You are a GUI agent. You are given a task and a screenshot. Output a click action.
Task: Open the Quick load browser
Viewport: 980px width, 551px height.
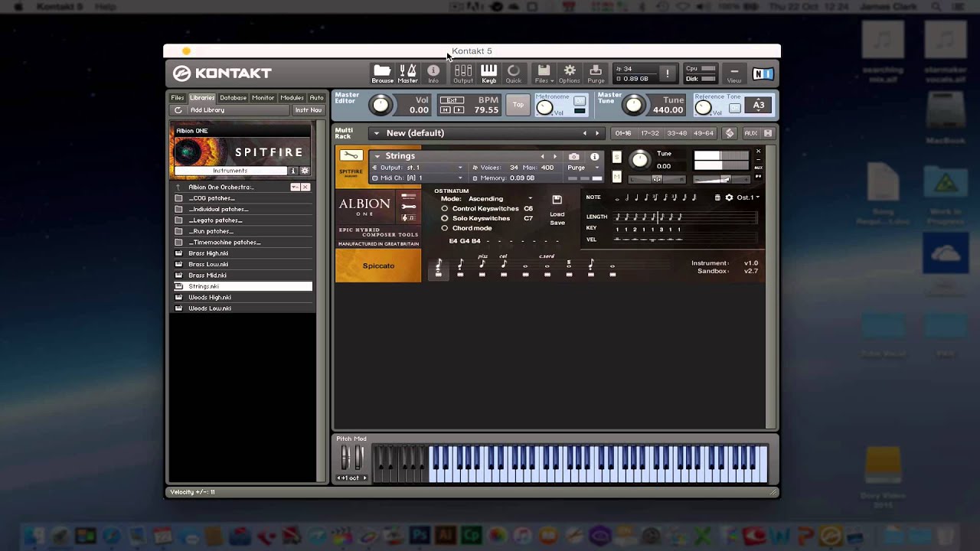pyautogui.click(x=514, y=73)
